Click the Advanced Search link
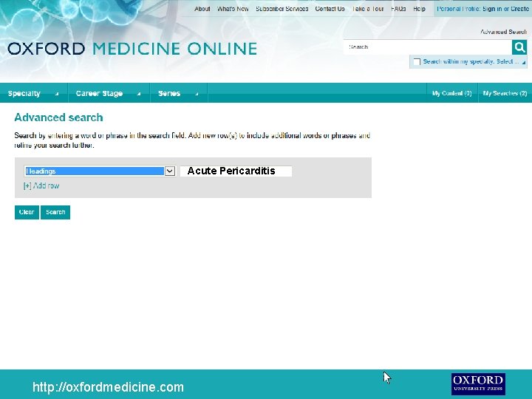 point(503,32)
